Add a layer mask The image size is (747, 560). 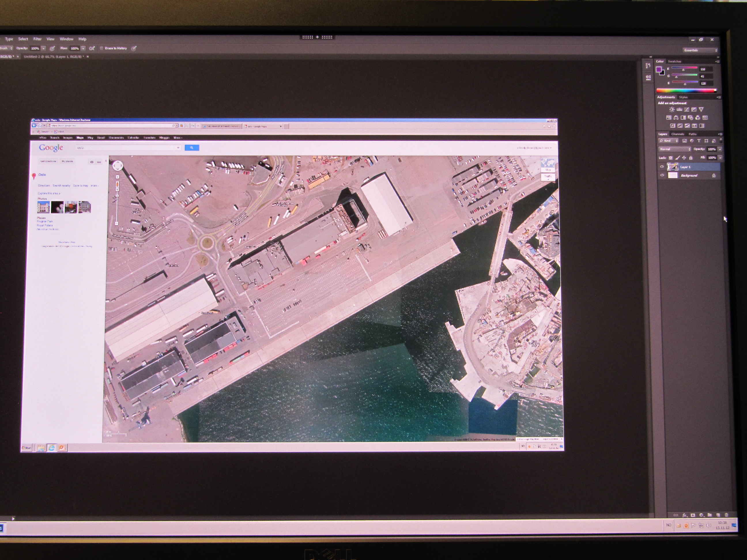(693, 515)
